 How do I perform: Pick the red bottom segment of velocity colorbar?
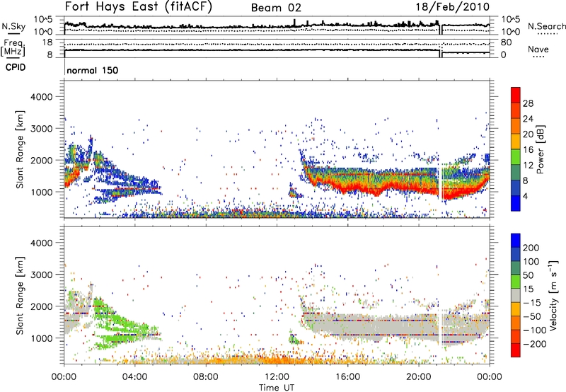tap(516, 350)
